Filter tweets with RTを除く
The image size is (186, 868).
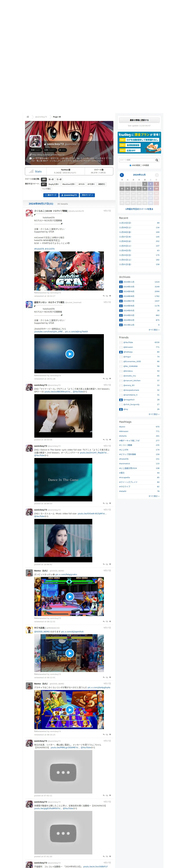point(92,184)
